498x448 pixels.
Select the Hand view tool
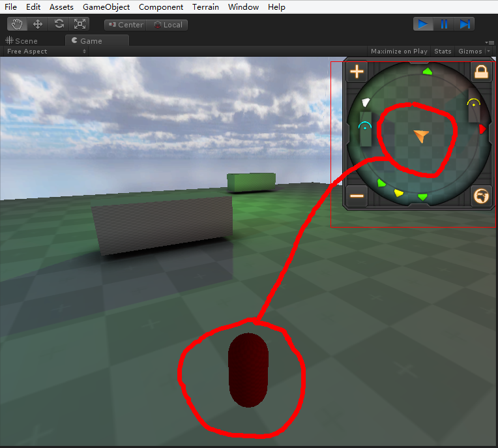pos(17,24)
